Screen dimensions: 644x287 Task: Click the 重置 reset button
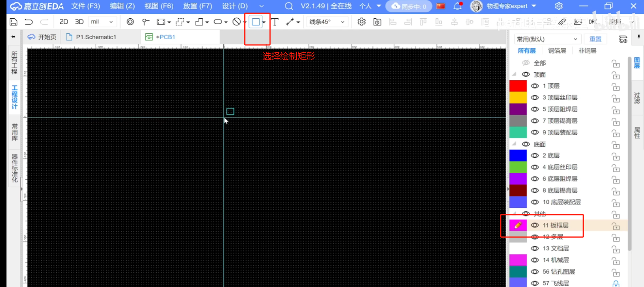[595, 39]
